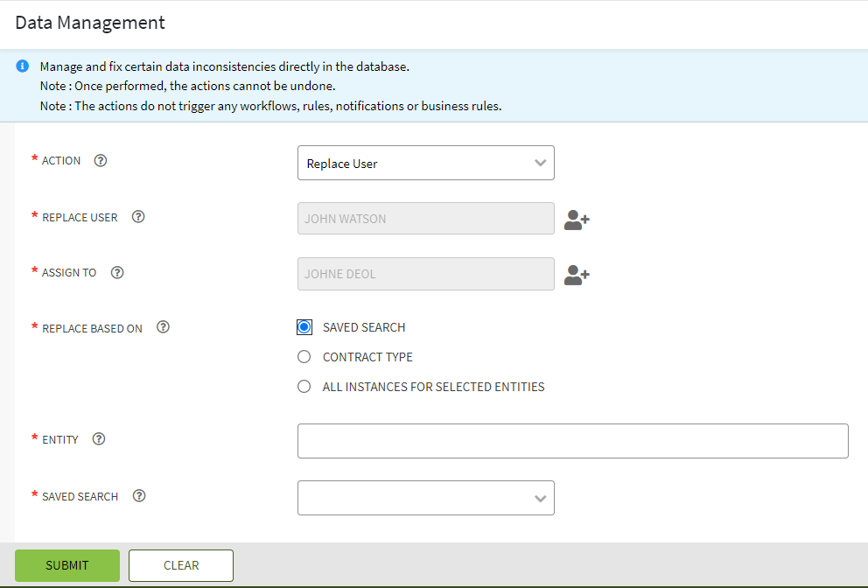Click the blue info icon in banner
868x588 pixels.
coord(23,66)
